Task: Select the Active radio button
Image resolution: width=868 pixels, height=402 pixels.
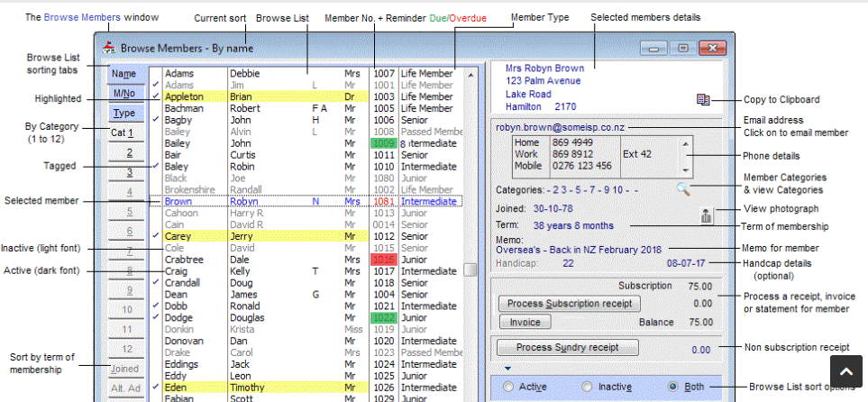Action: tap(508, 387)
